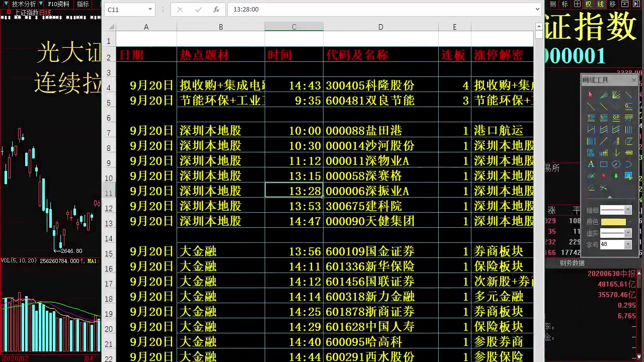
Task: Choose the parallel channel lines tool
Action: [x=604, y=129]
